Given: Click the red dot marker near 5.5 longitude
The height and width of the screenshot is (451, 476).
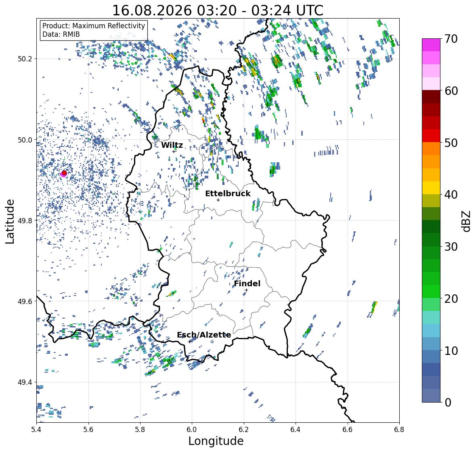Looking at the screenshot, I should pos(64,173).
